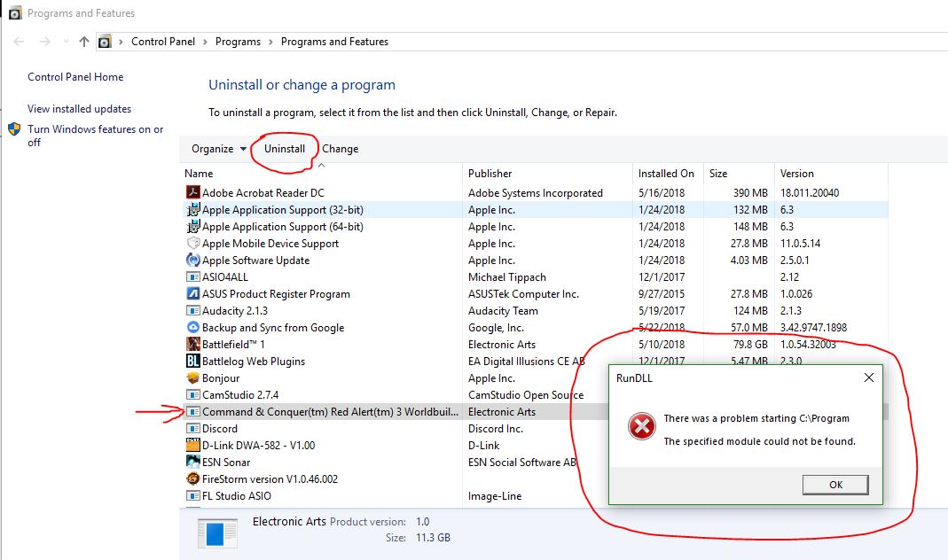
Task: Click the Uninstall toolbar button
Action: pos(285,149)
